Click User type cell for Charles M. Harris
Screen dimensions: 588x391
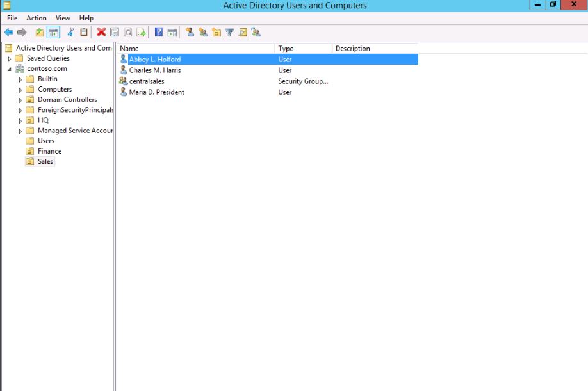285,70
